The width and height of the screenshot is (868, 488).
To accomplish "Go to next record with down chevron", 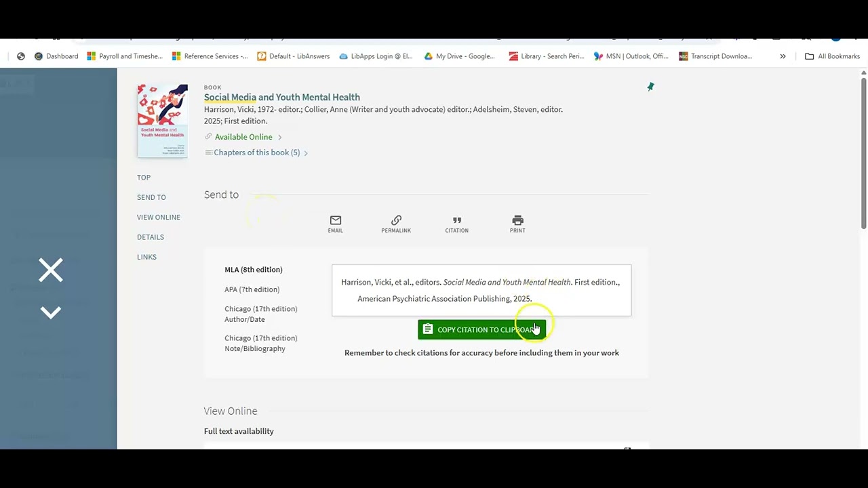I will (51, 312).
